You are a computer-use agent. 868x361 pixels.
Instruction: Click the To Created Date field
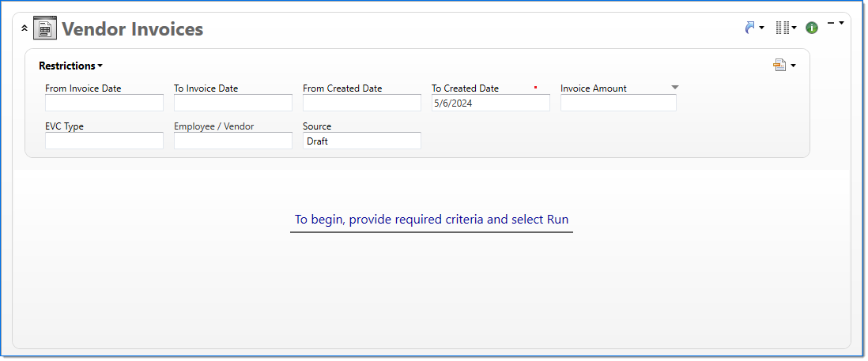[x=490, y=103]
